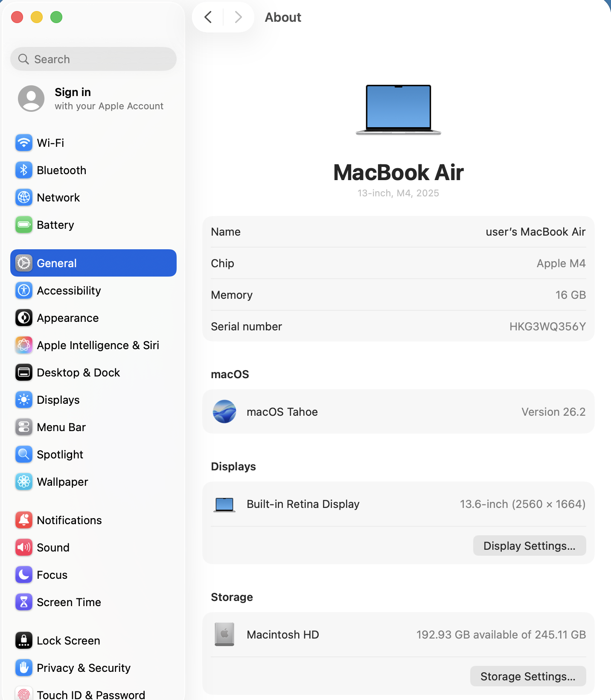611x700 pixels.
Task: Open Storage Settings... button
Action: coord(528,677)
